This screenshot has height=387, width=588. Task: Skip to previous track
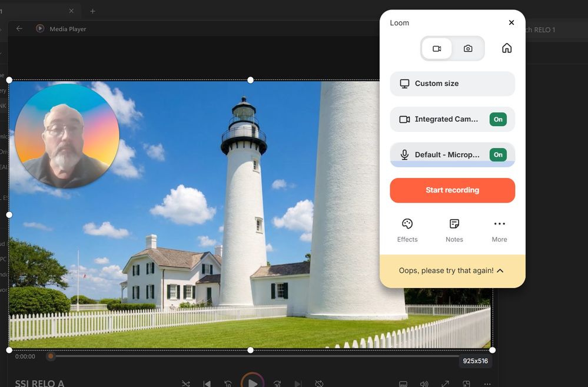click(207, 383)
